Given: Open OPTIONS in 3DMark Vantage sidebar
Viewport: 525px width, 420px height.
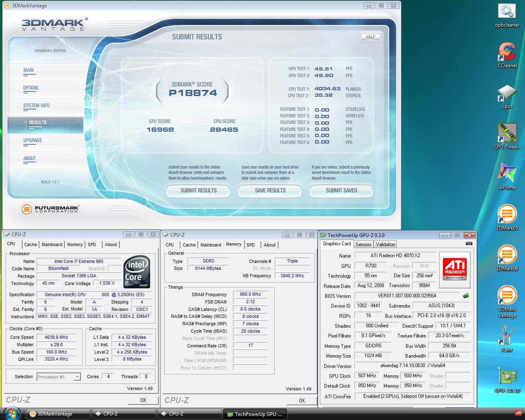Looking at the screenshot, I should [31, 88].
